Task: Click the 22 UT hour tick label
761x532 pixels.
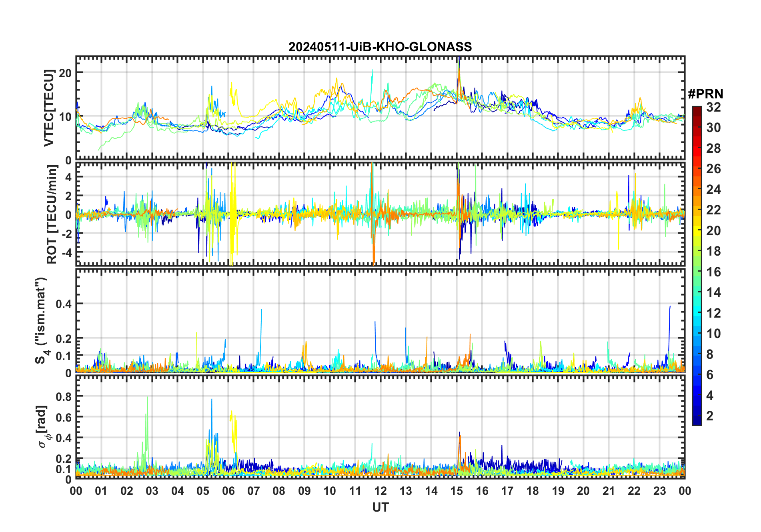Action: click(x=634, y=491)
